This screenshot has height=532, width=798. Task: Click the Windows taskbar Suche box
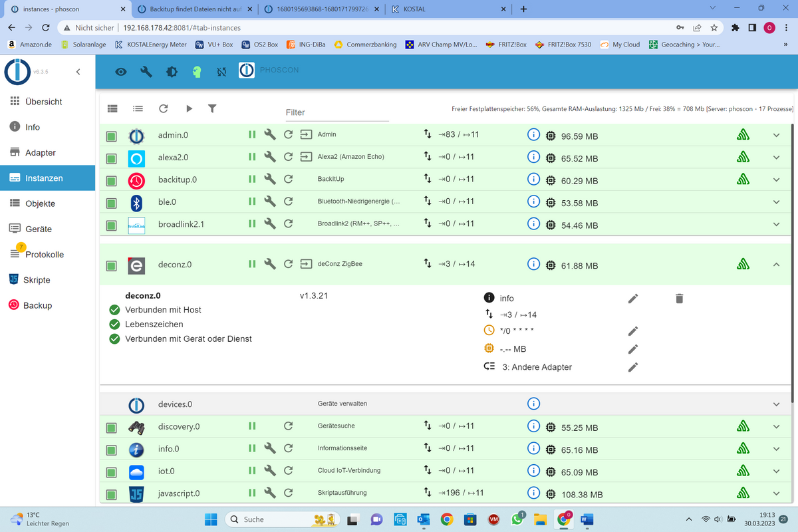point(282,519)
